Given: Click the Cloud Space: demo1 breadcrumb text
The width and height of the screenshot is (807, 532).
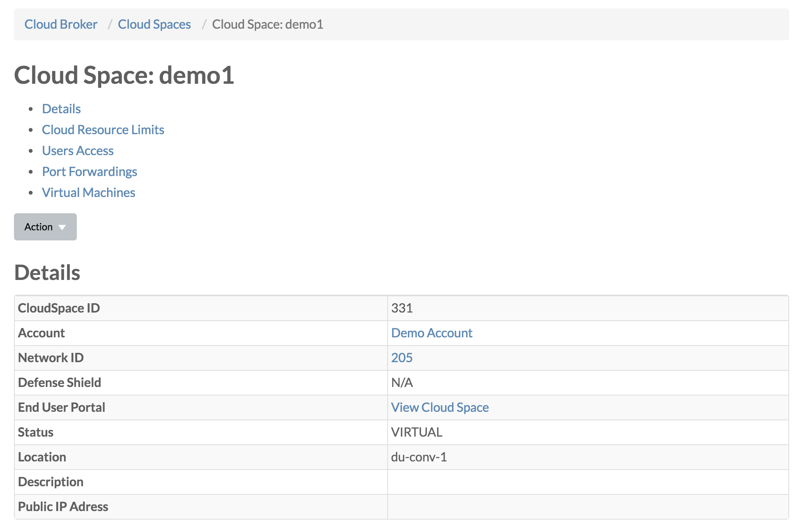Looking at the screenshot, I should (x=267, y=24).
